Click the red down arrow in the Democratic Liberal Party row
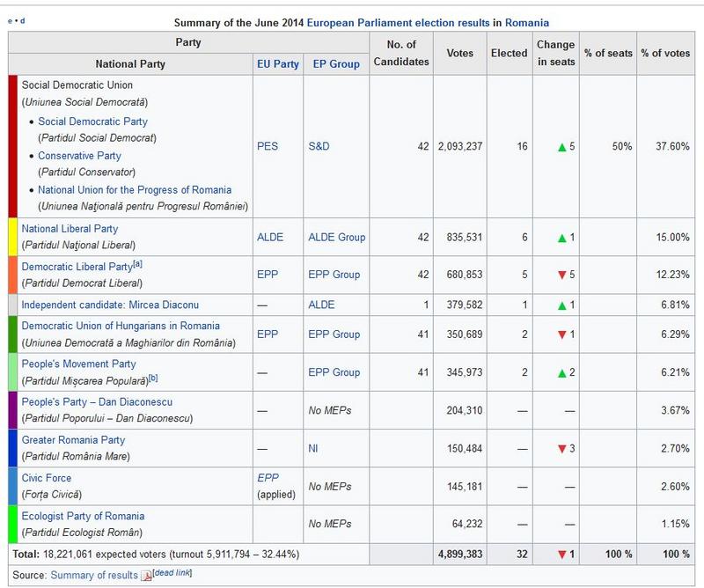704x588 pixels. (561, 275)
